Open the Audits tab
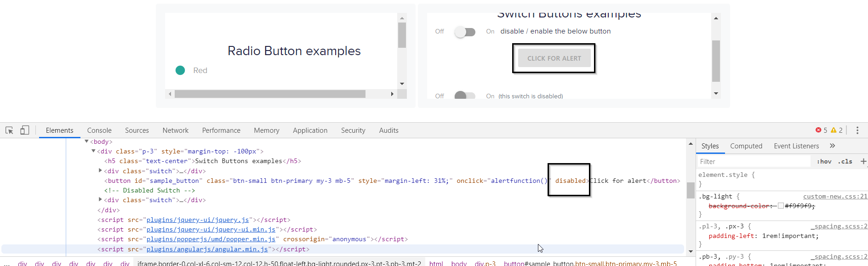The height and width of the screenshot is (266, 868). click(x=389, y=130)
